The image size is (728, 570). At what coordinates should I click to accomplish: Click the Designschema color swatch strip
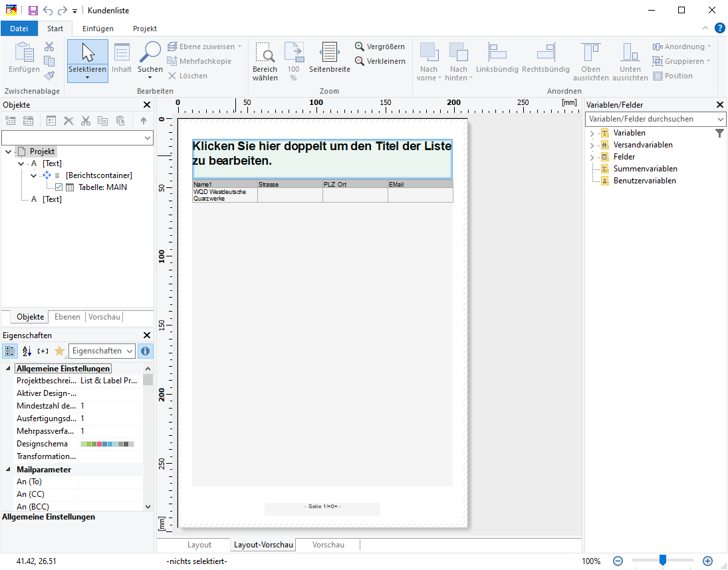107,444
